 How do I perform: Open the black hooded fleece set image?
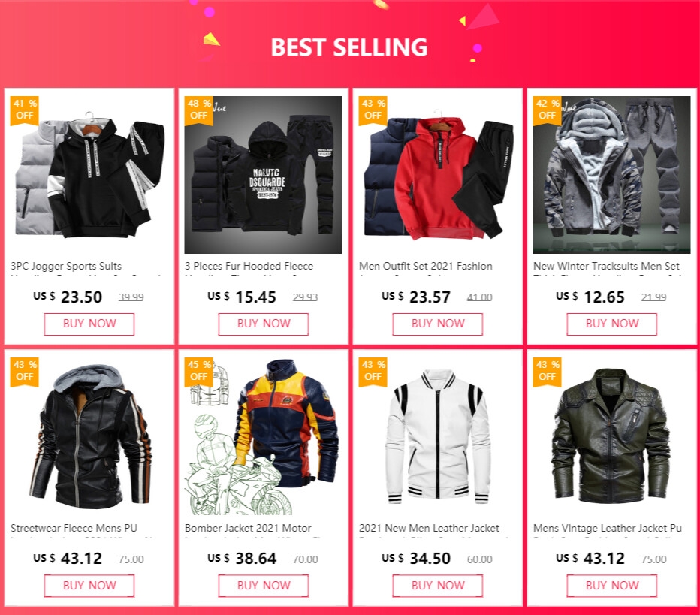pos(264,174)
